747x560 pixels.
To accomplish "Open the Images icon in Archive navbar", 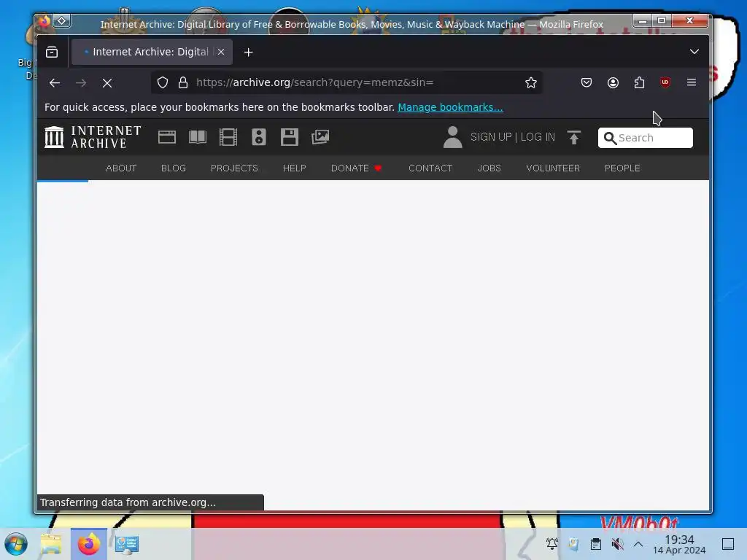I will 320,137.
